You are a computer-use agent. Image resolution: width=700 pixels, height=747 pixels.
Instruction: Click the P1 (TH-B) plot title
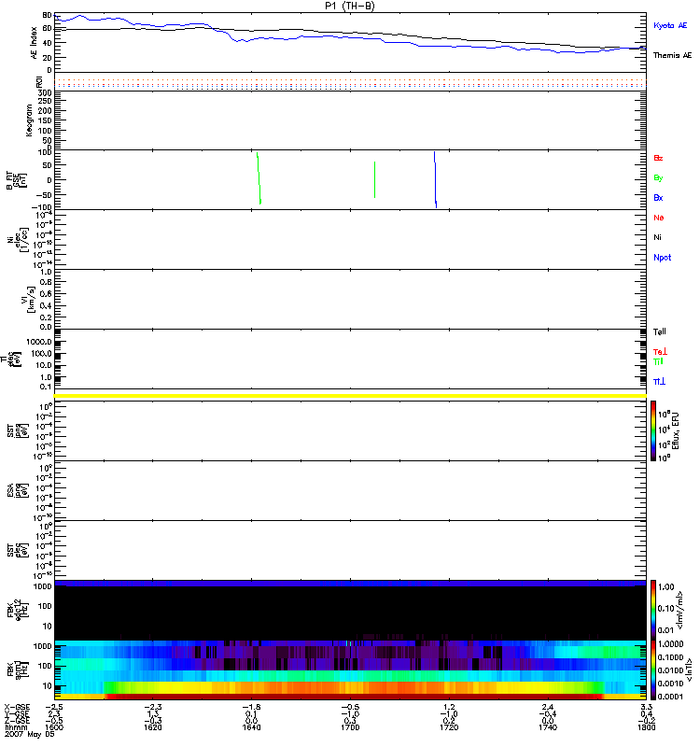pos(350,6)
